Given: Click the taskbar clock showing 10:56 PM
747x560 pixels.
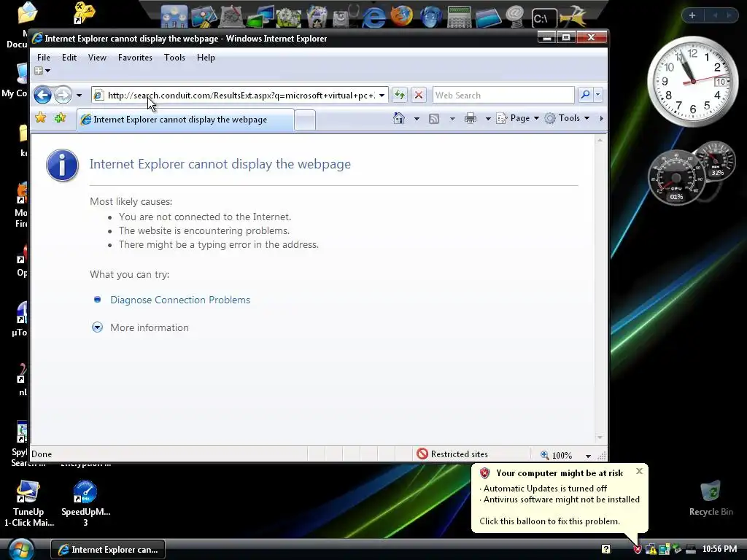Looking at the screenshot, I should [719, 549].
